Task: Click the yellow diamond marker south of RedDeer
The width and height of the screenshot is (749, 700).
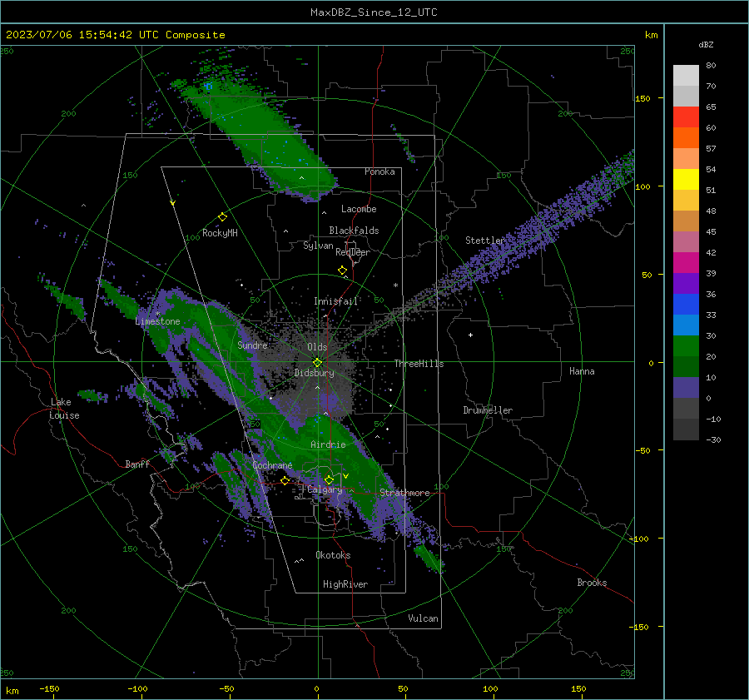Action: (x=342, y=271)
